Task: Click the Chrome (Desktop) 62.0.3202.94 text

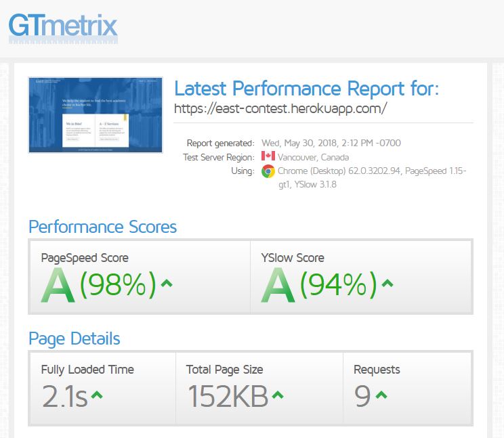Action: pos(339,171)
